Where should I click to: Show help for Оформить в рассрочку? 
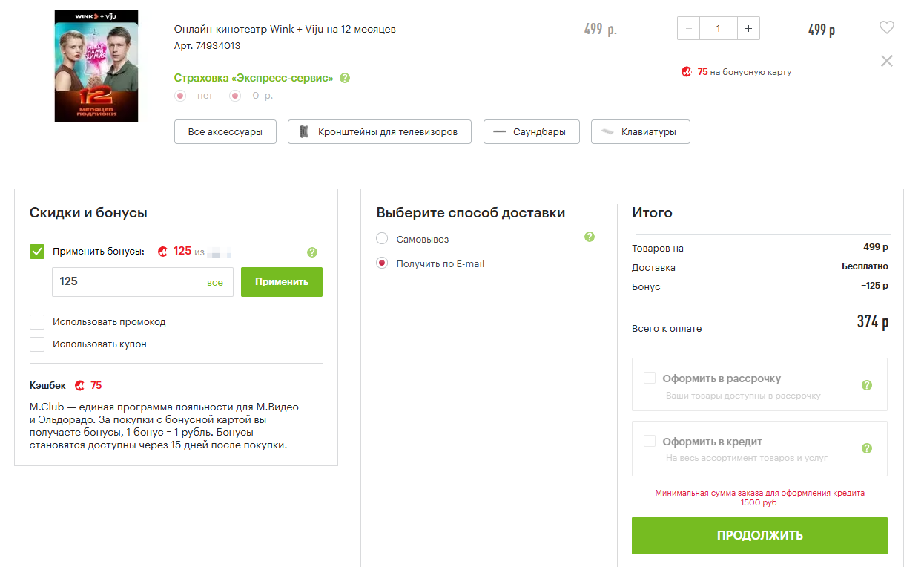[867, 385]
